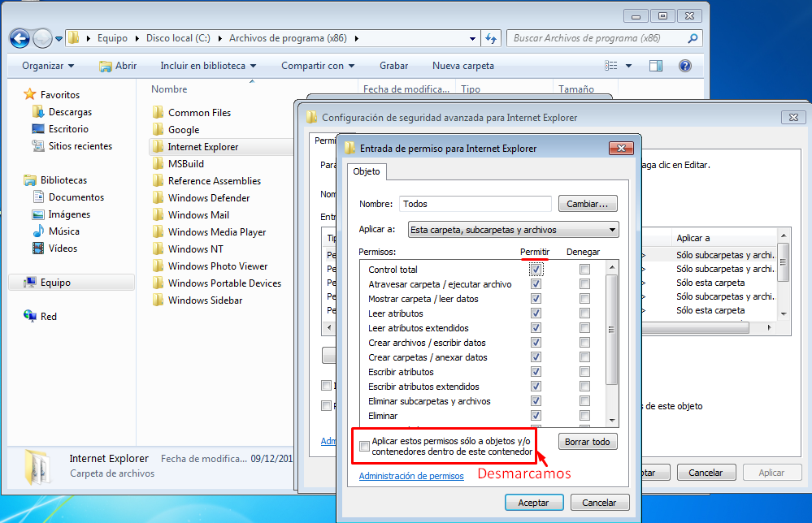Open Descargas in the navigation pane
Image resolution: width=812 pixels, height=523 pixels.
coord(70,112)
